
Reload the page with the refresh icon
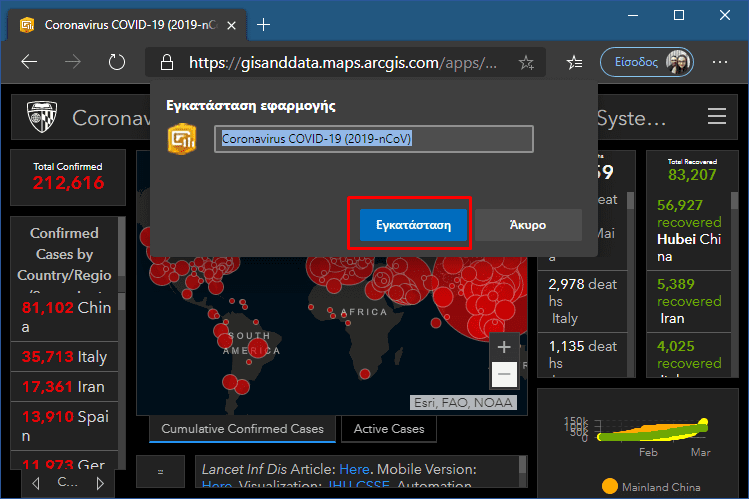pyautogui.click(x=117, y=62)
